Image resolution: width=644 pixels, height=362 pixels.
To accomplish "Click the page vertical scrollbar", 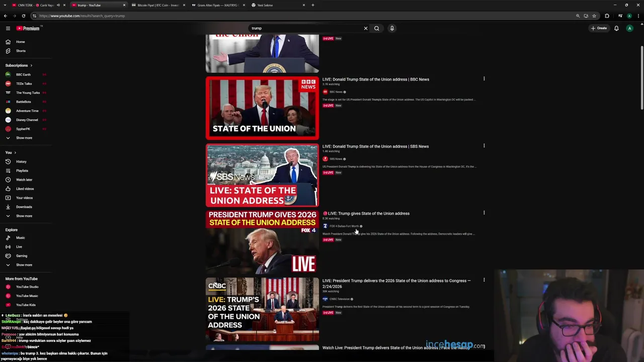I will point(642,78).
